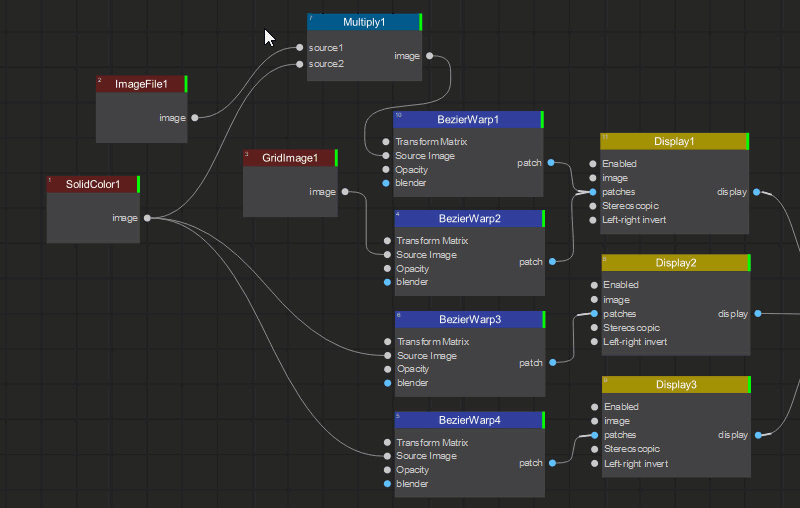The width and height of the screenshot is (800, 508).
Task: Click BezierWarp1 Opacity input port
Action: tap(386, 169)
